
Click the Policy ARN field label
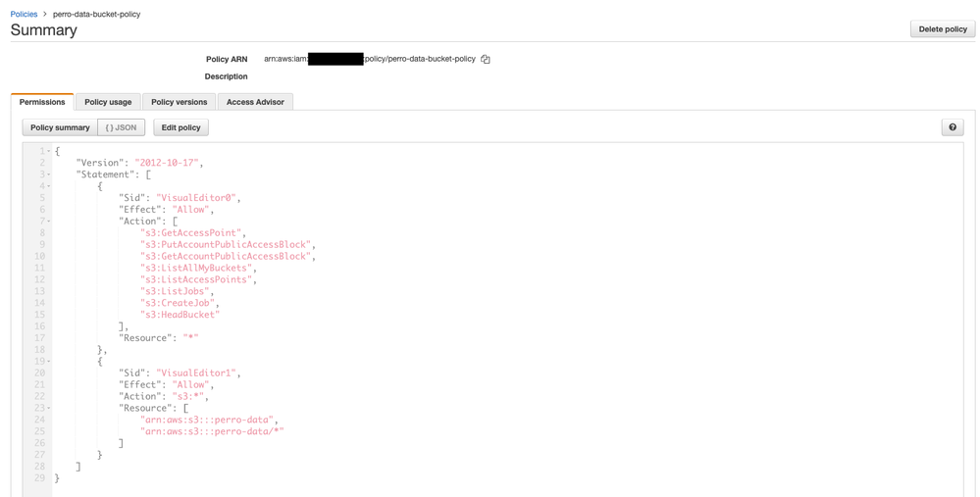227,60
